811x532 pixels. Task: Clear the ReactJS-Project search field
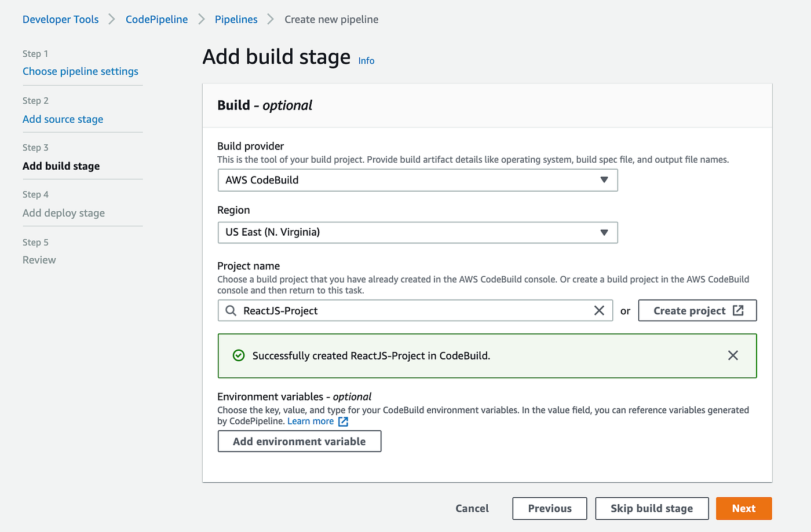tap(599, 311)
